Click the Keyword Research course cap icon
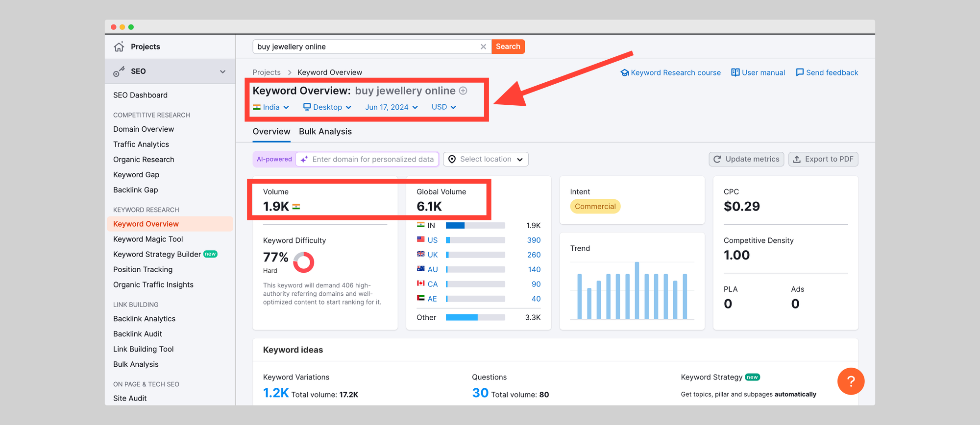The image size is (980, 425). click(625, 73)
